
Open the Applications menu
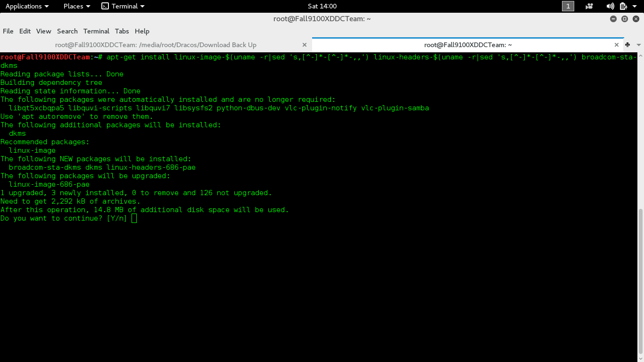point(24,6)
